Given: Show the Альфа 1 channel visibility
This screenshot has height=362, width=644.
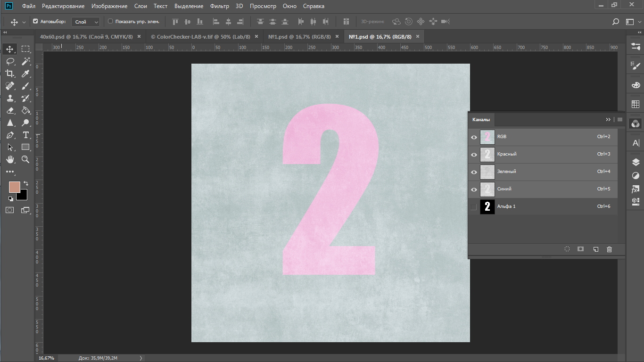Looking at the screenshot, I should (x=474, y=207).
